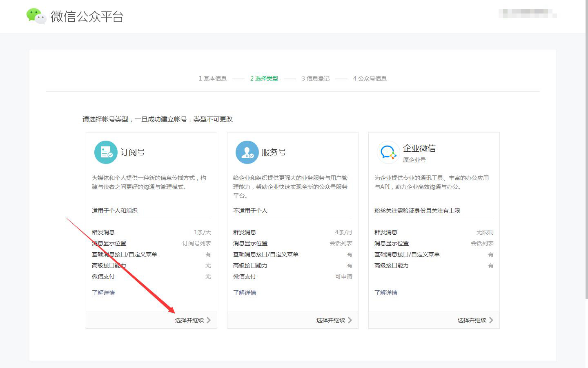Open 了解详情 link under 服务号

pos(245,292)
